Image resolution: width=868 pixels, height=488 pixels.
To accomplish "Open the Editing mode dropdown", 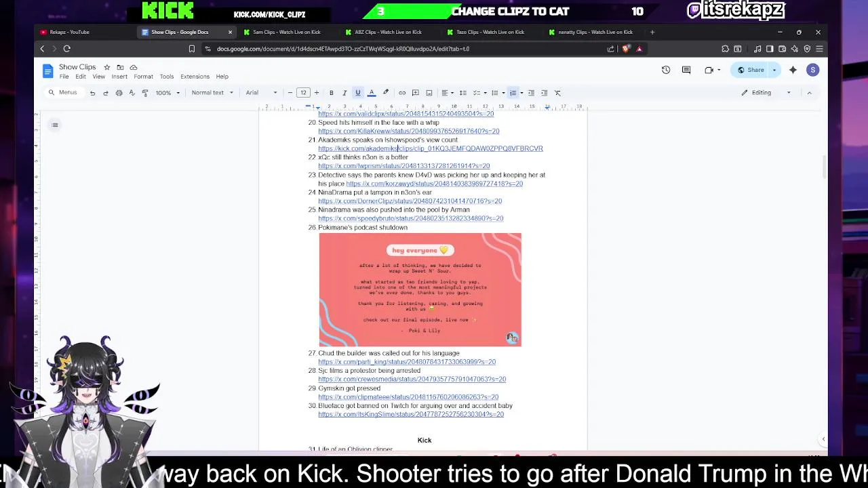I will tap(766, 93).
